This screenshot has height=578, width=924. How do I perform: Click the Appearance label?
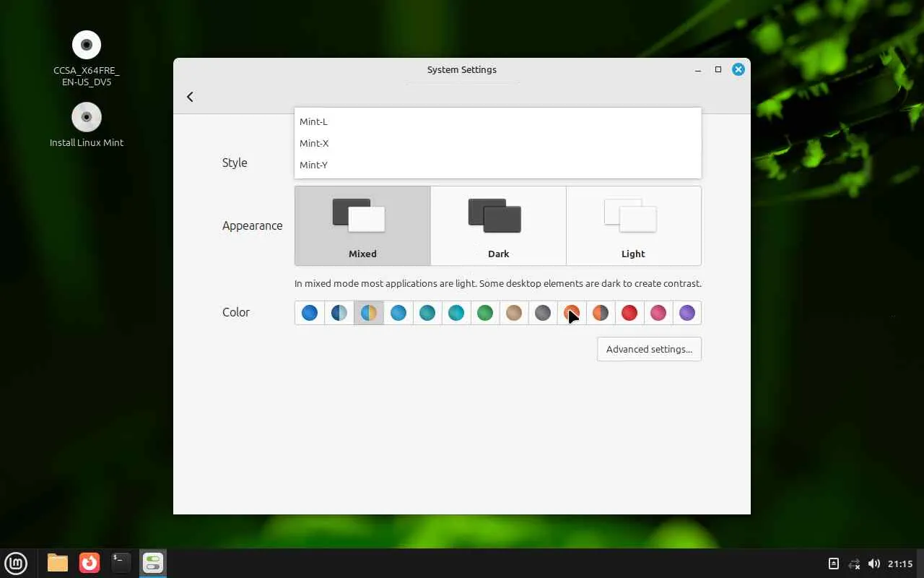(253, 225)
